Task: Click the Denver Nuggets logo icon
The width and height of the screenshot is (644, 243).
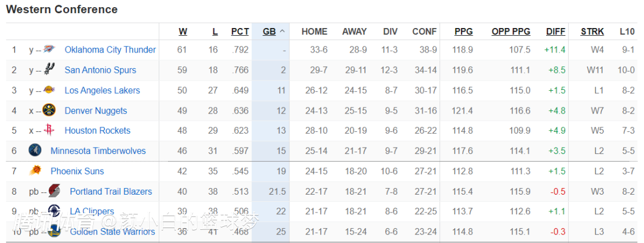Action: (x=49, y=110)
